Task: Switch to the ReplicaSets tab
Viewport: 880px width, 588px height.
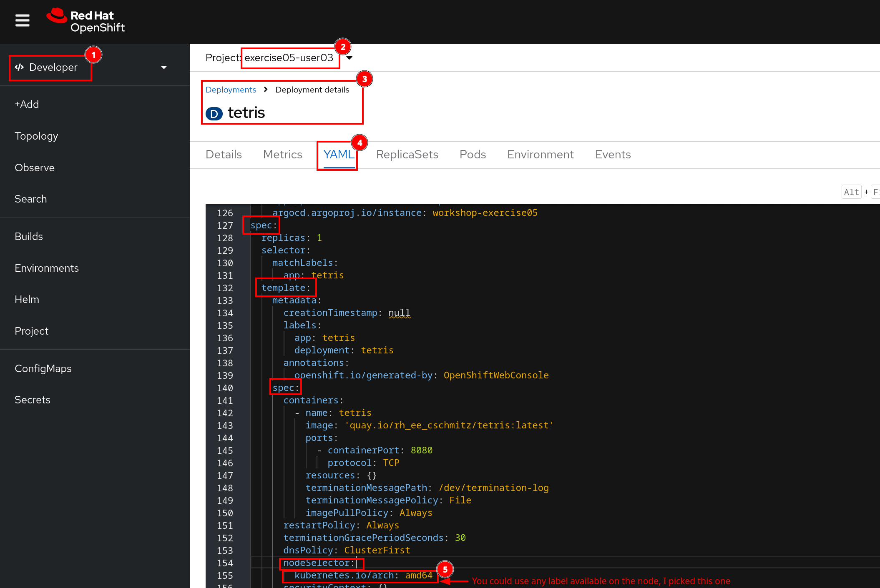Action: click(407, 155)
